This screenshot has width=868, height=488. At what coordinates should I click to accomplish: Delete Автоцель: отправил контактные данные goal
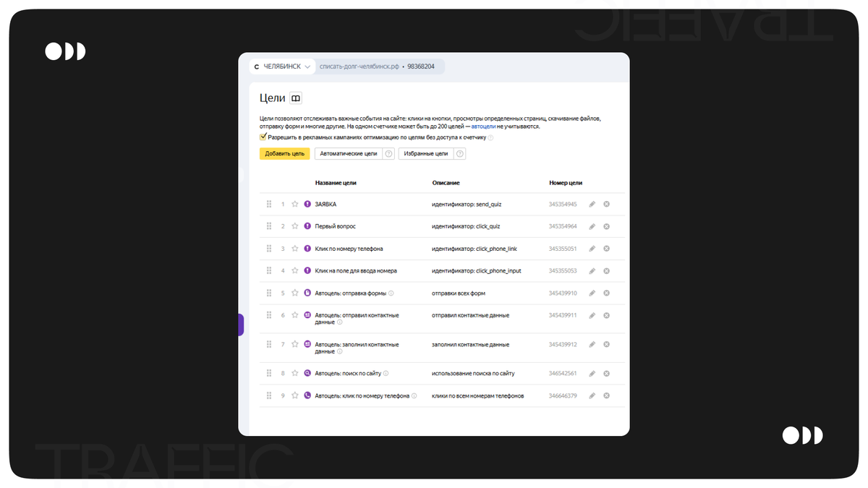(607, 316)
